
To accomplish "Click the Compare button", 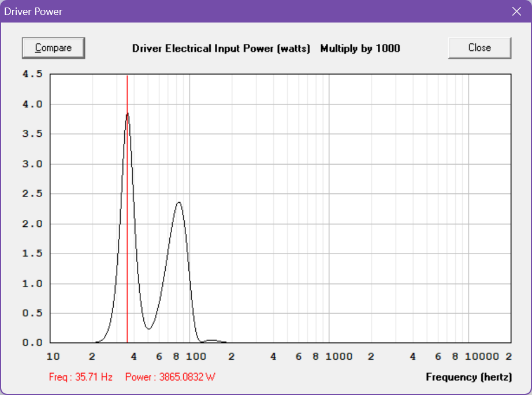I will [x=53, y=48].
